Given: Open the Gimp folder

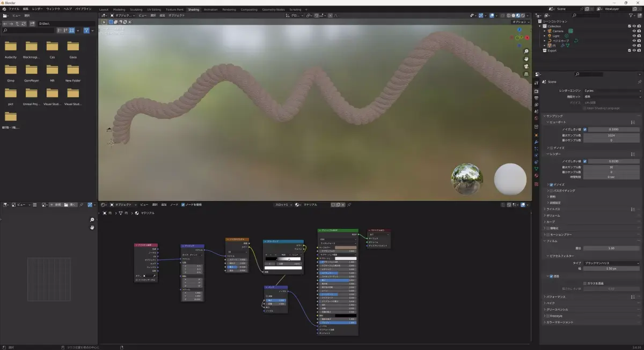Looking at the screenshot, I should (11, 73).
